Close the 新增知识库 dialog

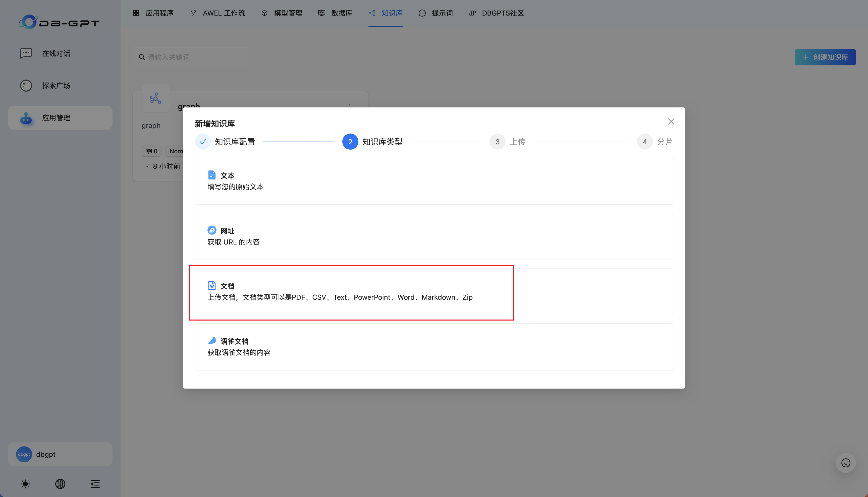[671, 121]
